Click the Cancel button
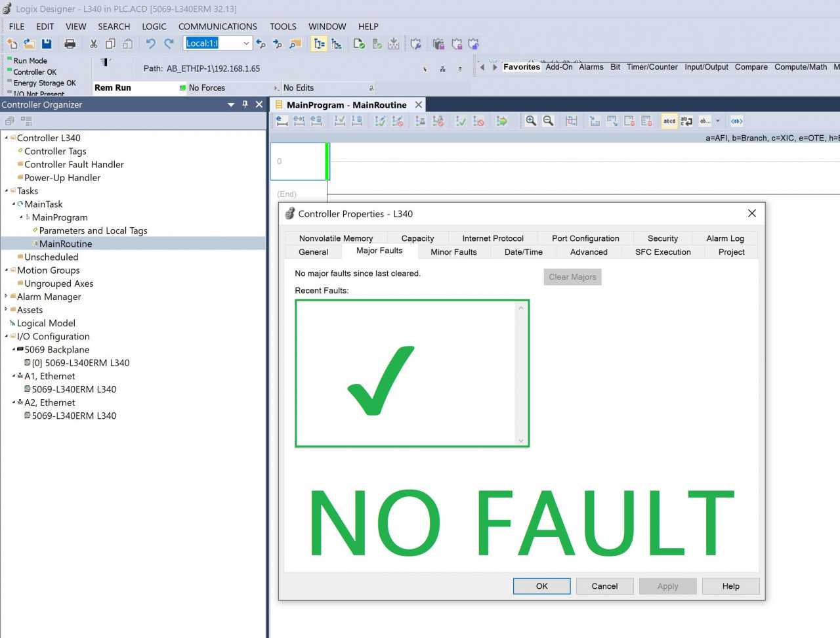Screen dimensions: 840x638 coord(604,586)
